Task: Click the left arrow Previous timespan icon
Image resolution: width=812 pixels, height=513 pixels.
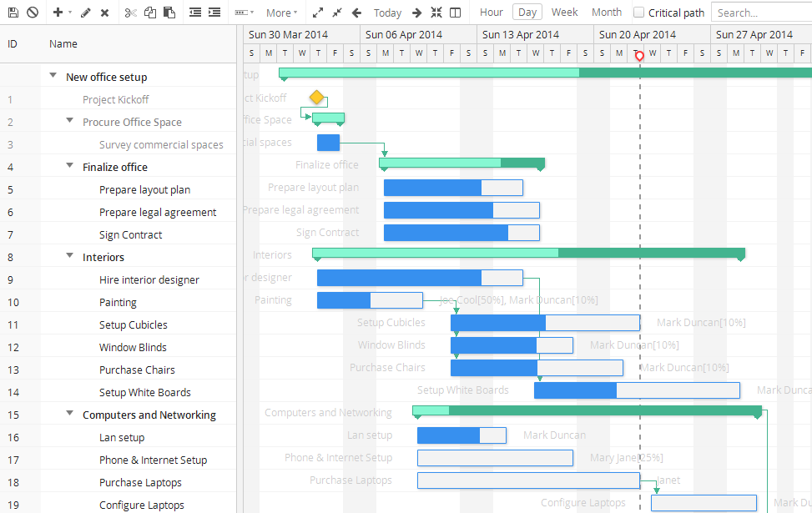Action: (356, 13)
